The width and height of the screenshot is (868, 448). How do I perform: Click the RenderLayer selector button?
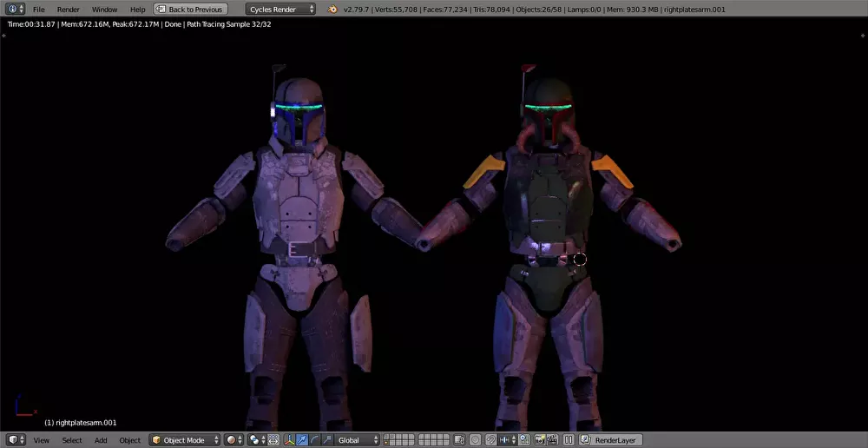pos(610,440)
